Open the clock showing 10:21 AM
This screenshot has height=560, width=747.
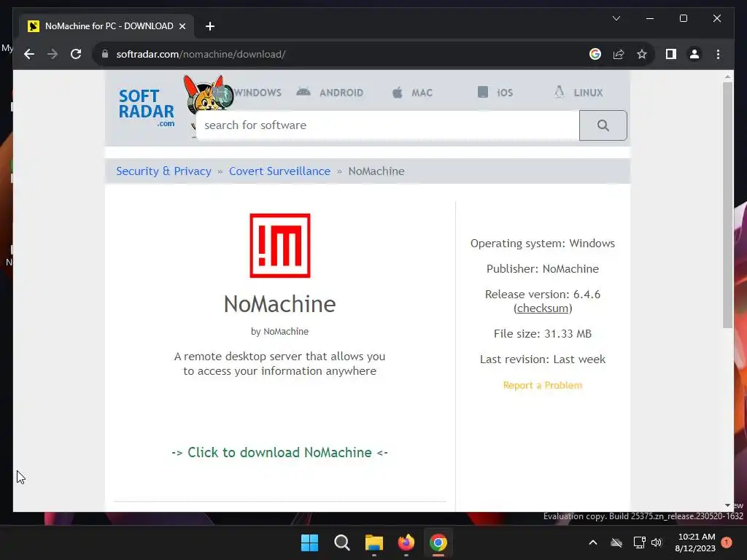click(x=695, y=542)
